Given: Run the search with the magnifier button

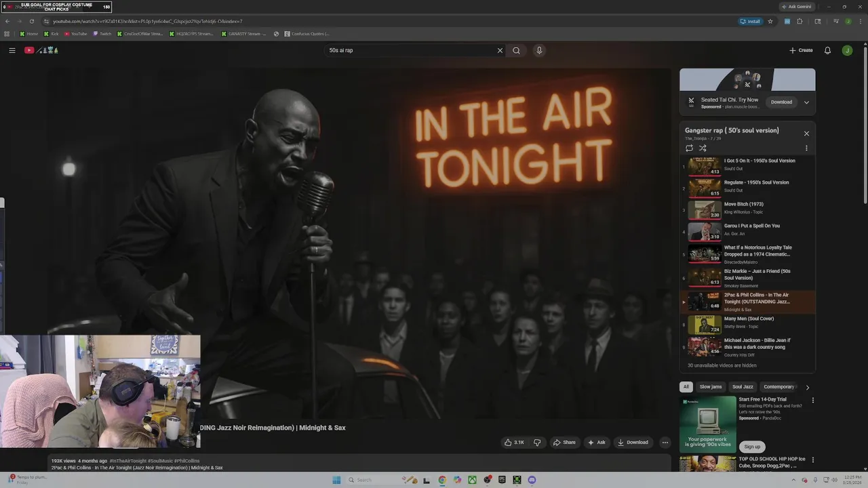Looking at the screenshot, I should (516, 50).
